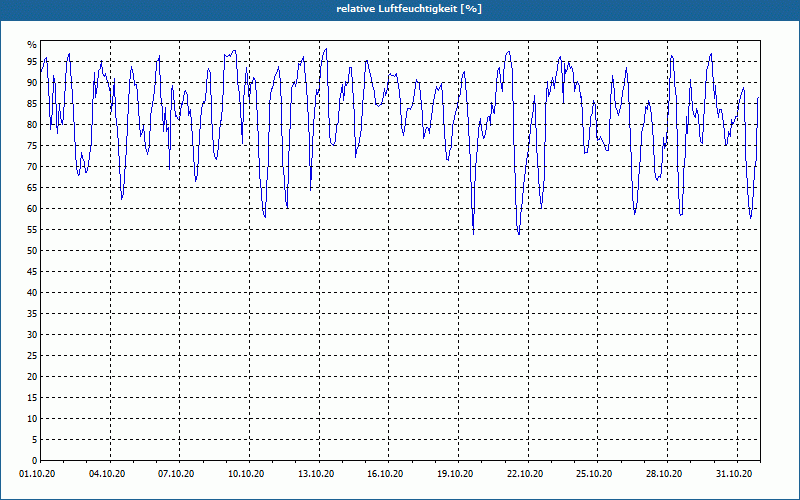Image resolution: width=800 pixels, height=500 pixels.
Task: Click the y-axis value 70
Action: point(32,167)
